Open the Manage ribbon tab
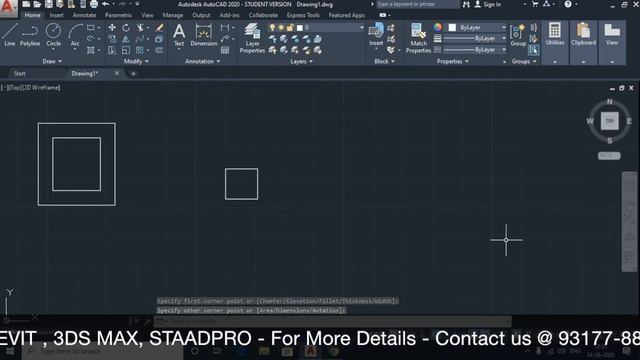 173,15
